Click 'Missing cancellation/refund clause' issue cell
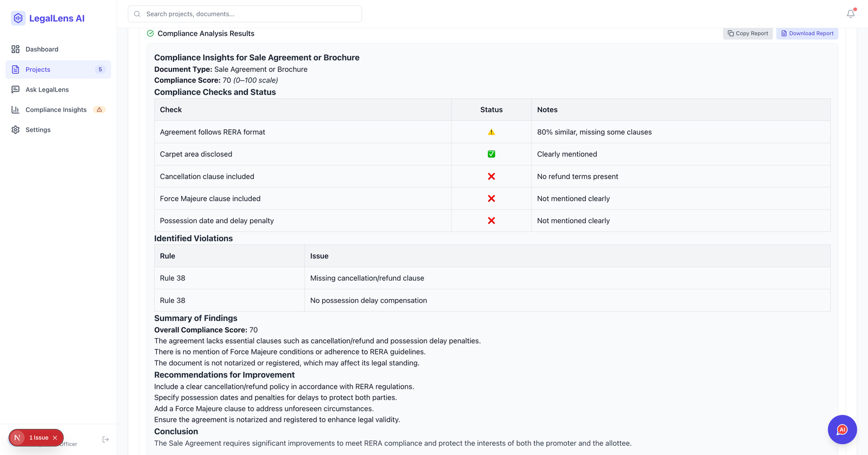This screenshot has height=455, width=868. click(x=567, y=278)
